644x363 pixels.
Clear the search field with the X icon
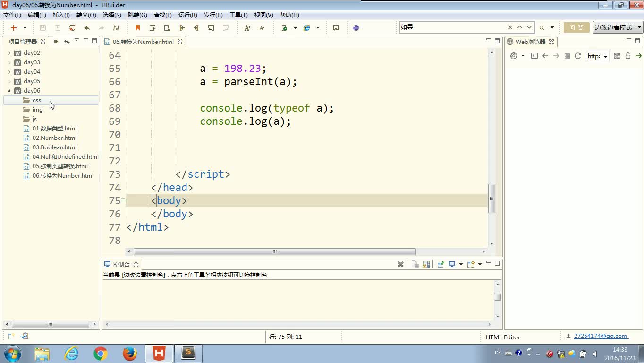(x=510, y=27)
